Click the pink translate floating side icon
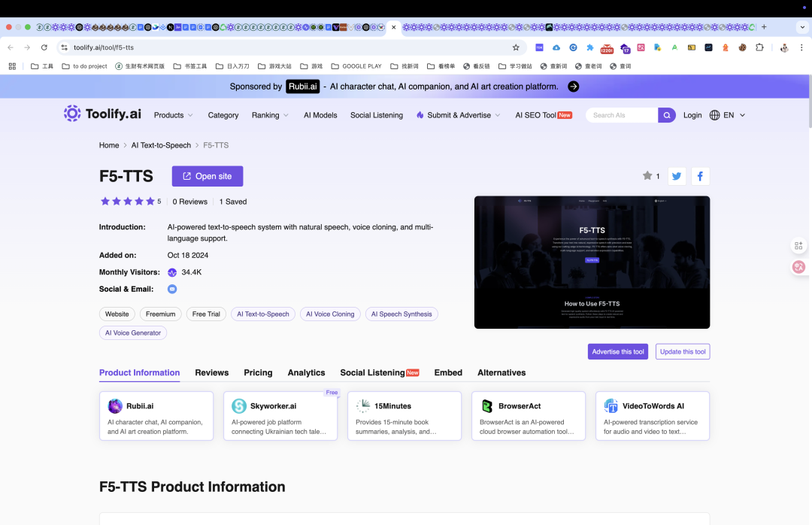Screen dimensions: 812x525 798,267
